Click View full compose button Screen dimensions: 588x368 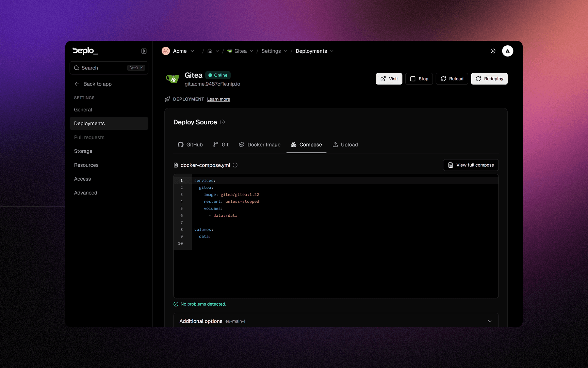pos(471,165)
